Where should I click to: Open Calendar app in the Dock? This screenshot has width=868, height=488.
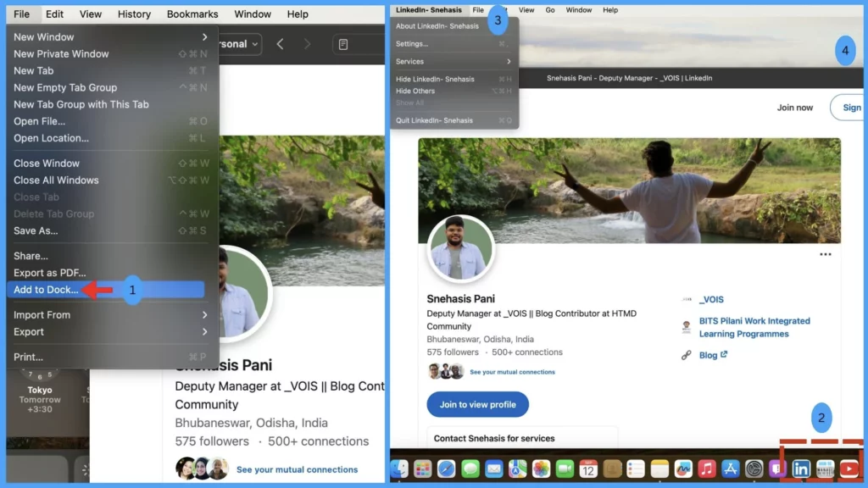[588, 469]
